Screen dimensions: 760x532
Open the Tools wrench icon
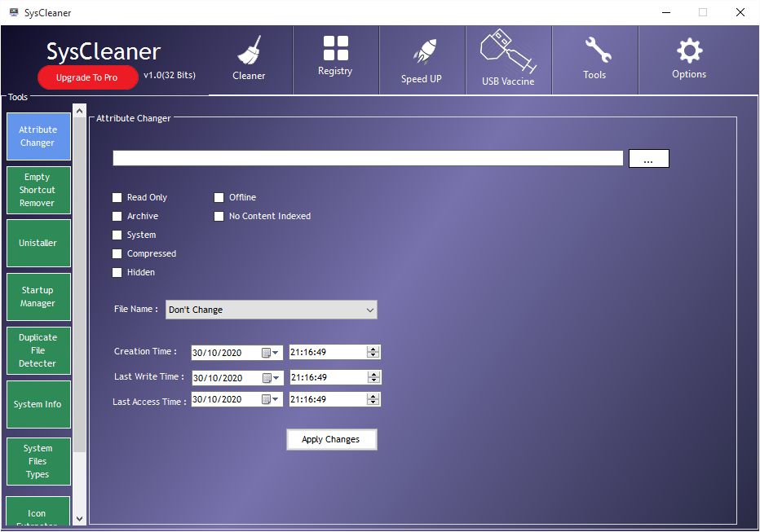pyautogui.click(x=597, y=50)
